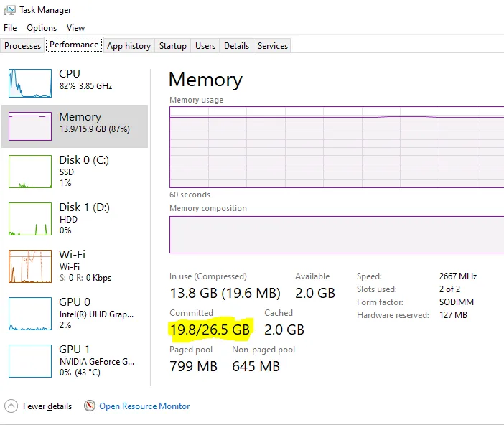The image size is (504, 425).
Task: Open the Services tab
Action: [x=273, y=46]
